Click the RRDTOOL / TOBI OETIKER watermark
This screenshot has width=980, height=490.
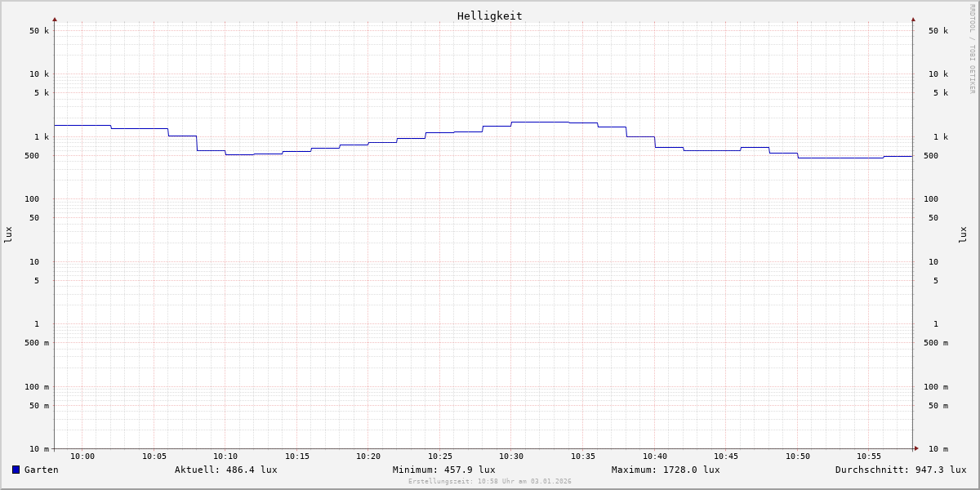point(972,49)
